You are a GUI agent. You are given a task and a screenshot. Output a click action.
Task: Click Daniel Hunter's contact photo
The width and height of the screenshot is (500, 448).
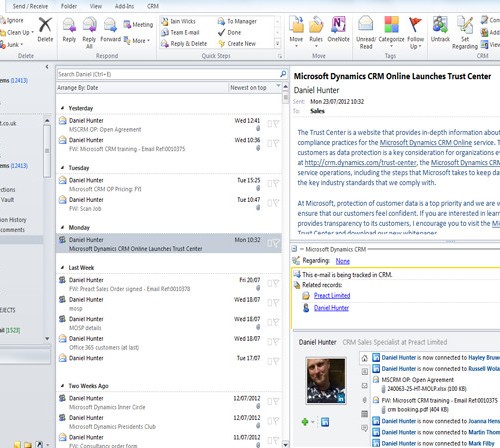click(x=326, y=381)
